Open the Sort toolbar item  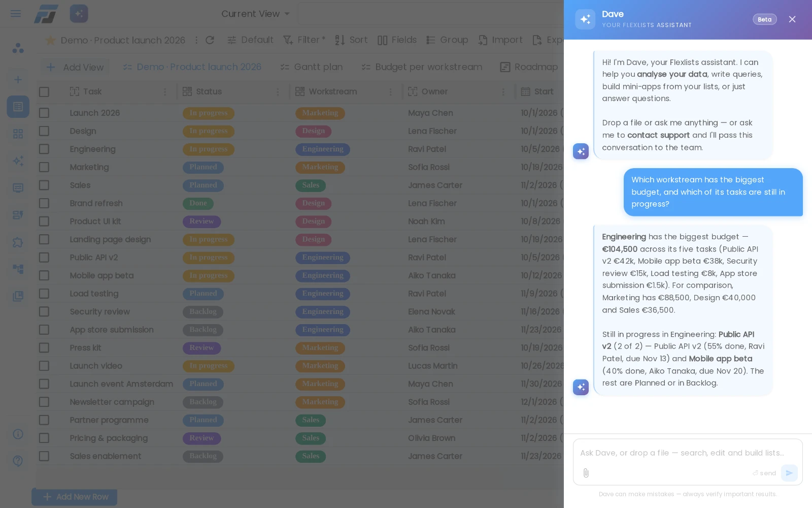click(351, 40)
